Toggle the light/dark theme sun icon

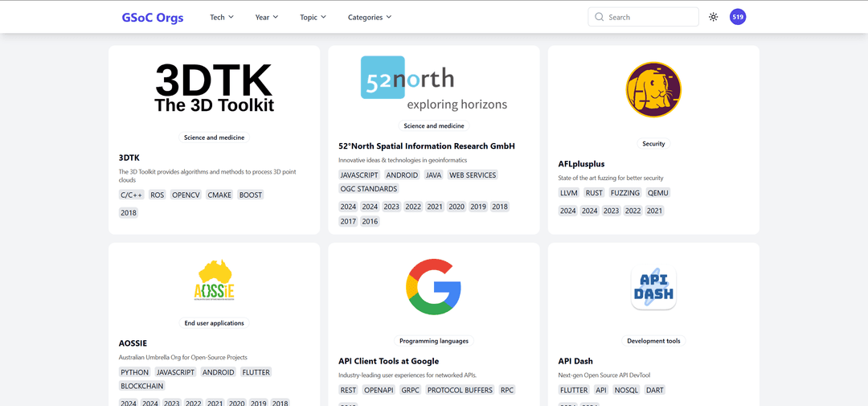coord(714,17)
